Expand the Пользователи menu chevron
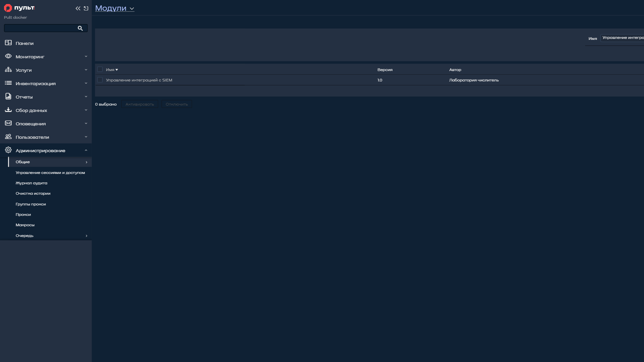Viewport: 644px width, 362px height. (86, 137)
